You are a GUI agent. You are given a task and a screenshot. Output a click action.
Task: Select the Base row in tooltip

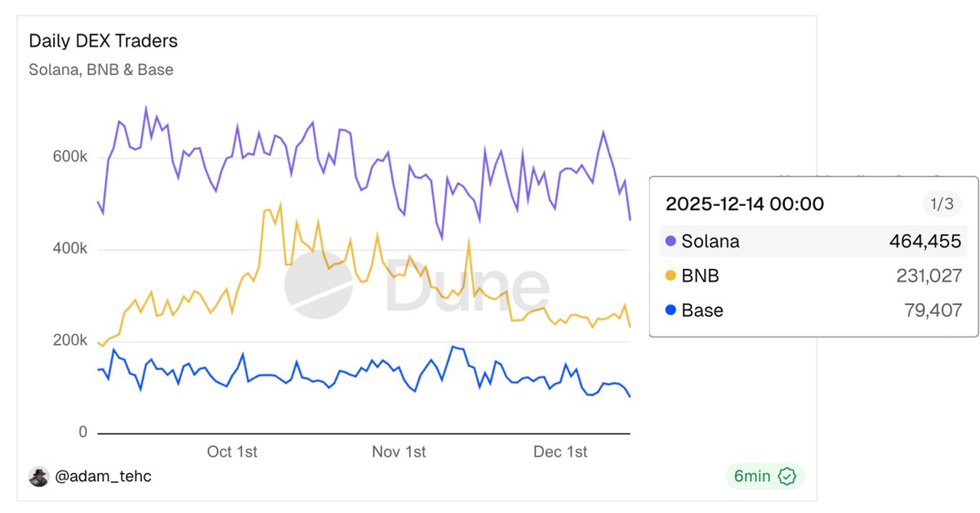tap(813, 310)
